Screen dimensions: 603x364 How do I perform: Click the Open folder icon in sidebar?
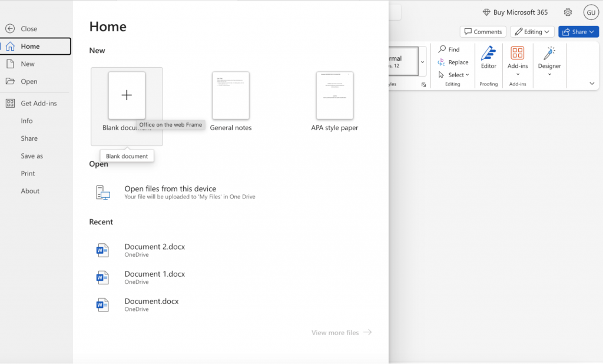[x=11, y=81]
